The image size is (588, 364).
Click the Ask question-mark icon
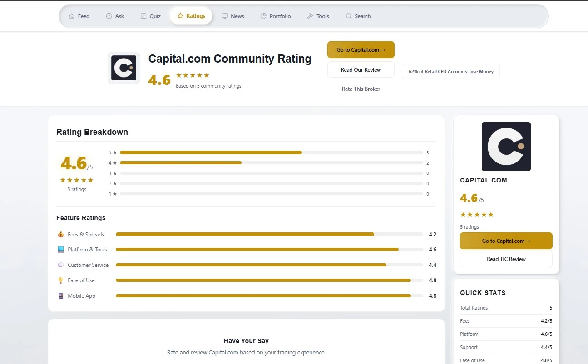pos(109,16)
